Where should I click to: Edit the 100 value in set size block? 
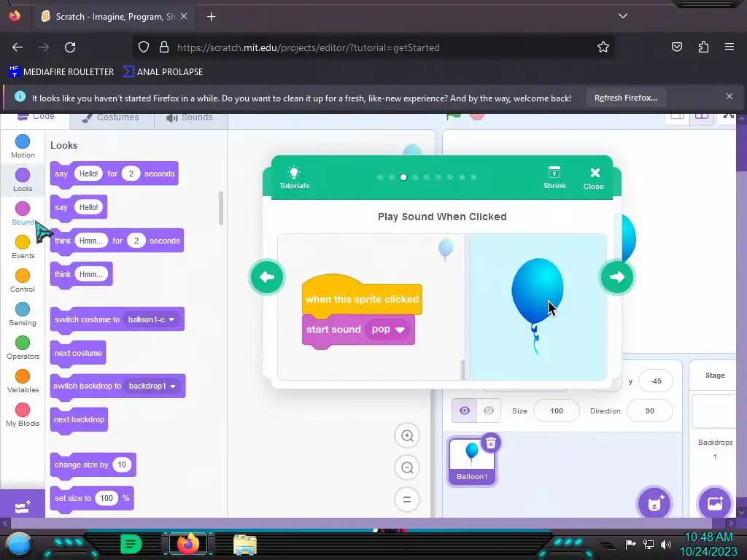107,498
